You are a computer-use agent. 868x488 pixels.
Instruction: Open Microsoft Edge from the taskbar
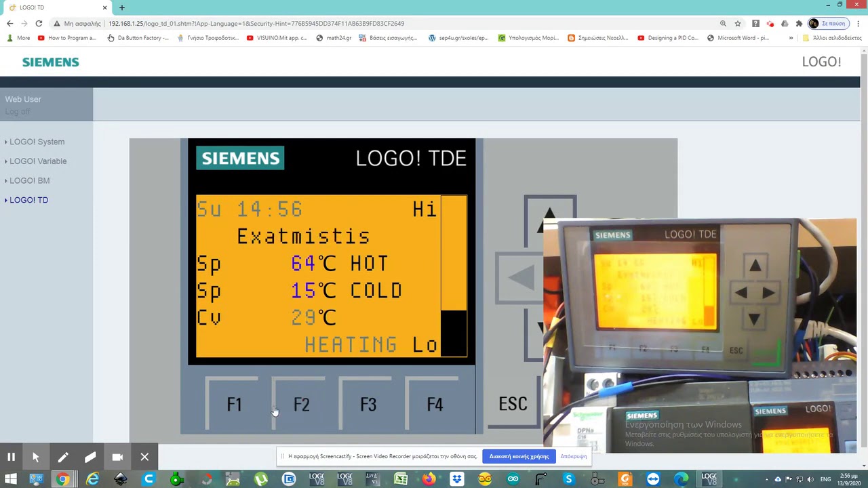681,479
